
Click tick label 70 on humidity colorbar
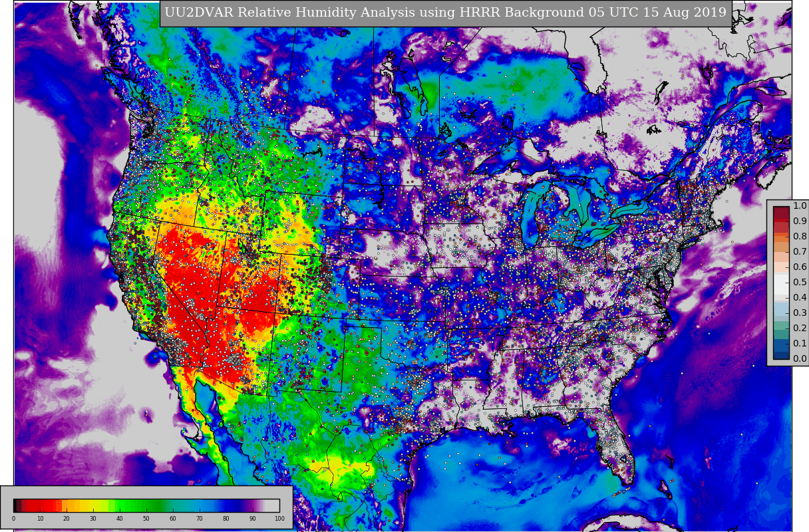200,519
